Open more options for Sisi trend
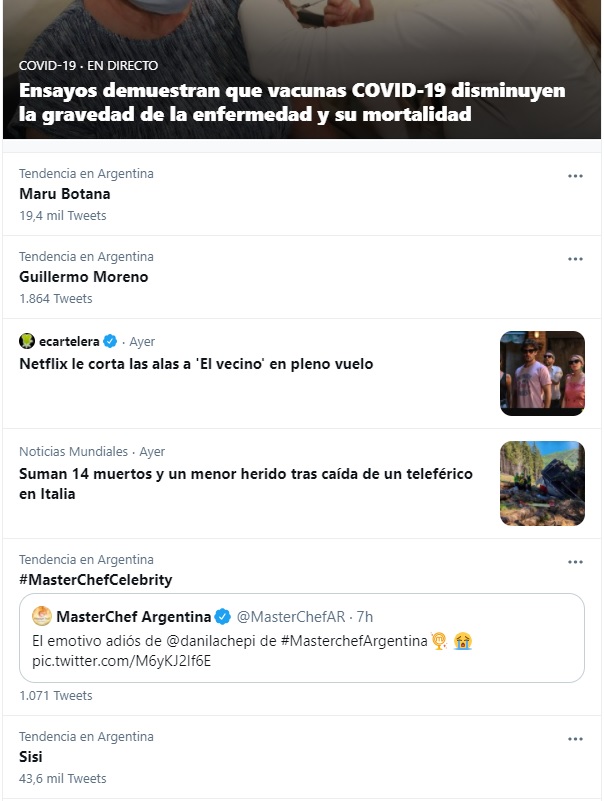This screenshot has width=604, height=801. tap(575, 739)
